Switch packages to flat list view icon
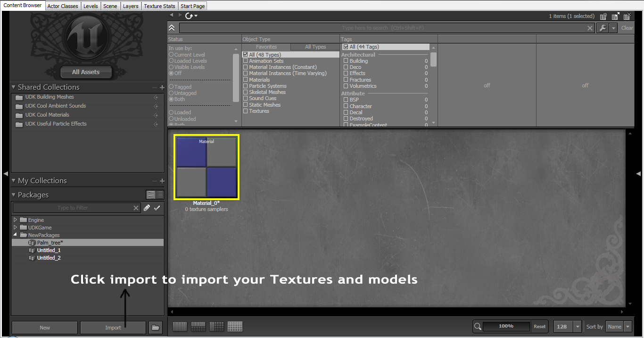The image size is (644, 338). click(160, 194)
